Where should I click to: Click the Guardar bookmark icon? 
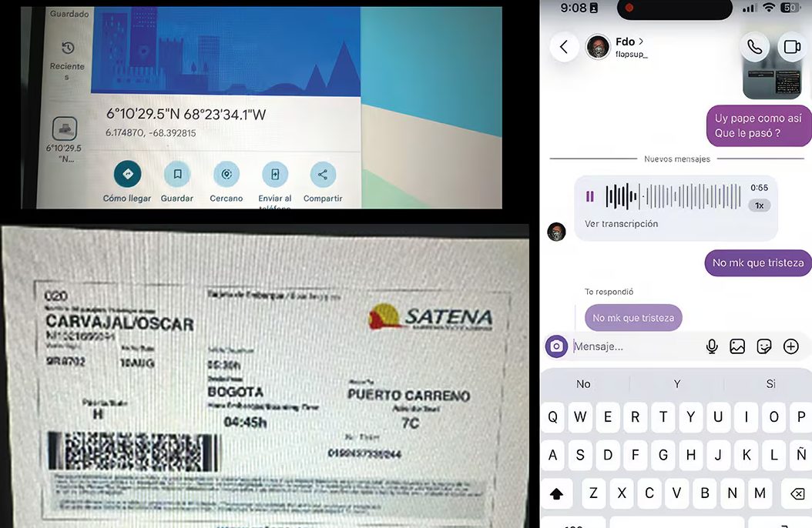(x=177, y=174)
